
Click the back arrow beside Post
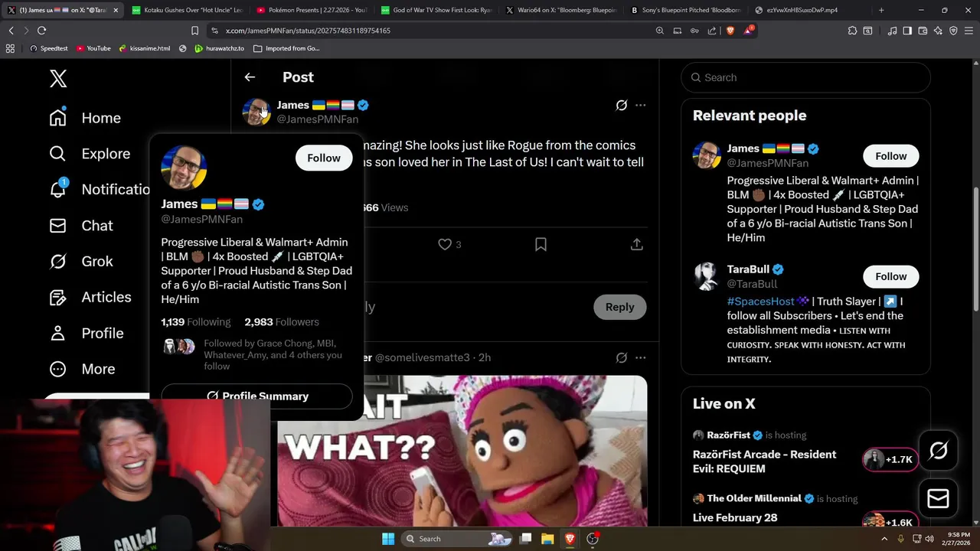pos(250,77)
